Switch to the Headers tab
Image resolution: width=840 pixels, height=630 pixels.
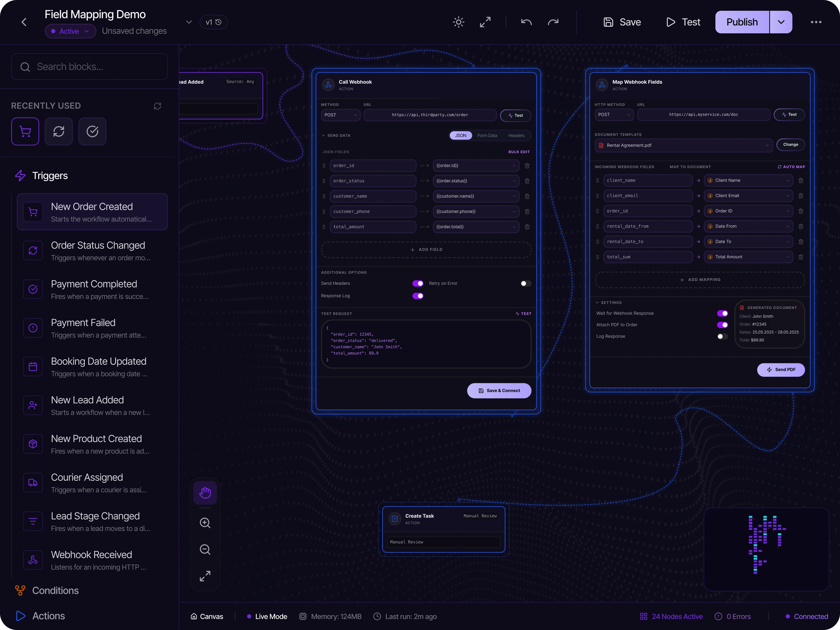pyautogui.click(x=516, y=135)
